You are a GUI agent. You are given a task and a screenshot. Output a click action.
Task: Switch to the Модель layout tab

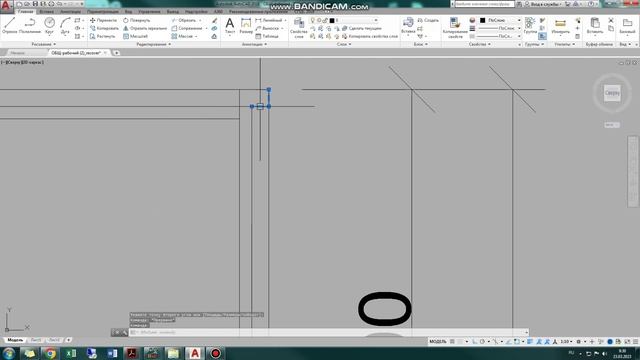click(x=15, y=340)
